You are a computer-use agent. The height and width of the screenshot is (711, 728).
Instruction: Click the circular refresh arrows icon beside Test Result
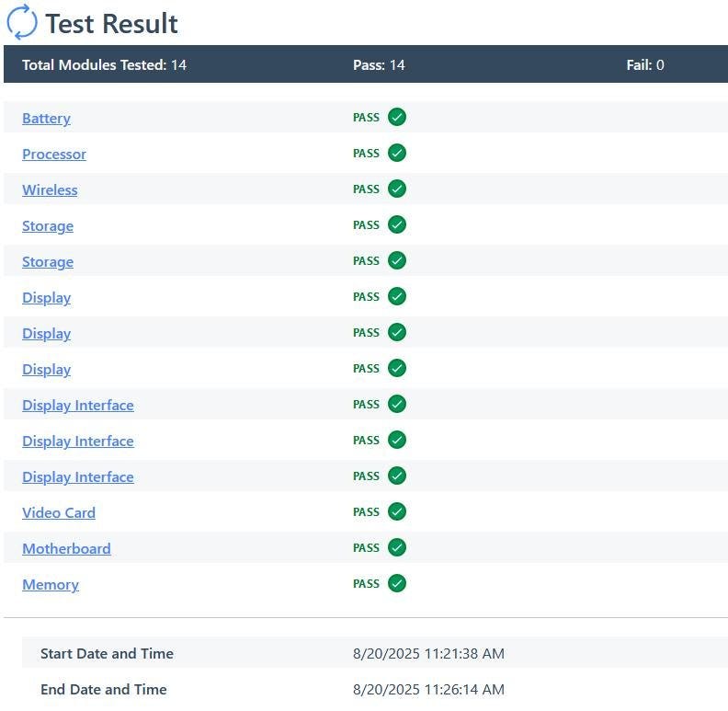click(x=22, y=22)
